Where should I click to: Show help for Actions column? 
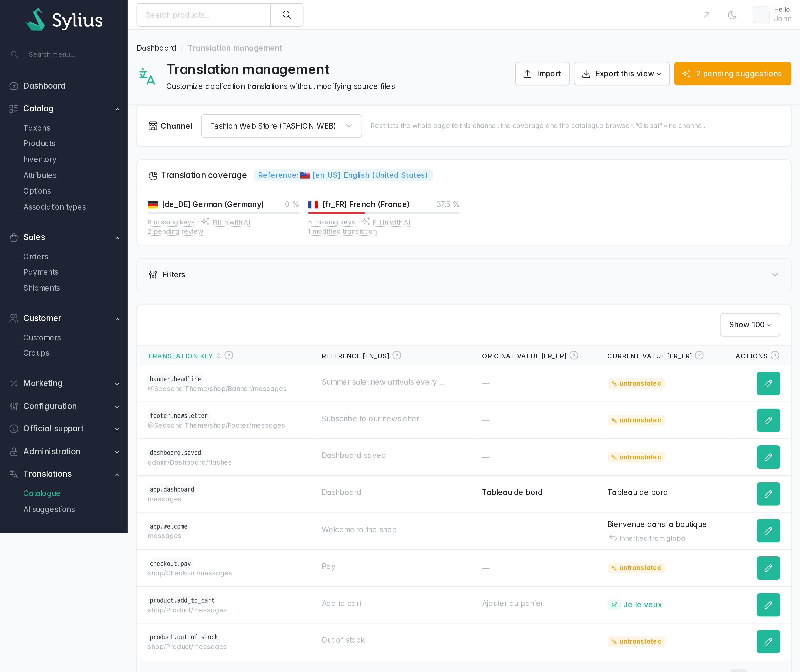775,355
